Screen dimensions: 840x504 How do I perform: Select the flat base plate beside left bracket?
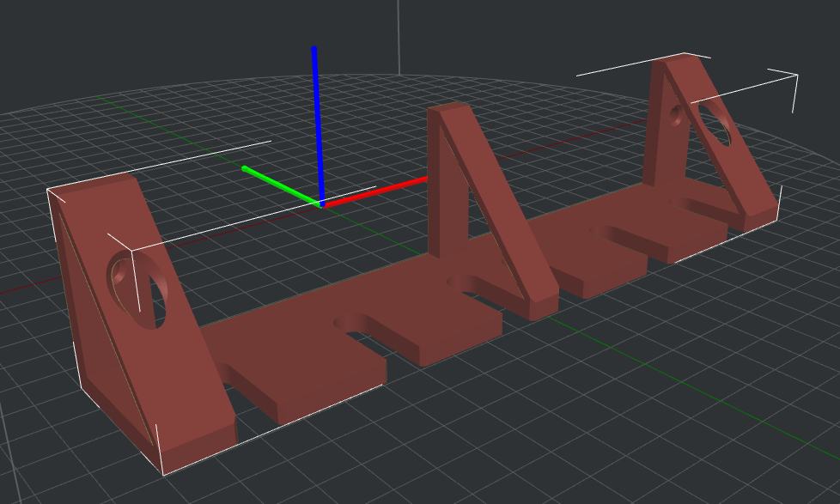(x=300, y=356)
